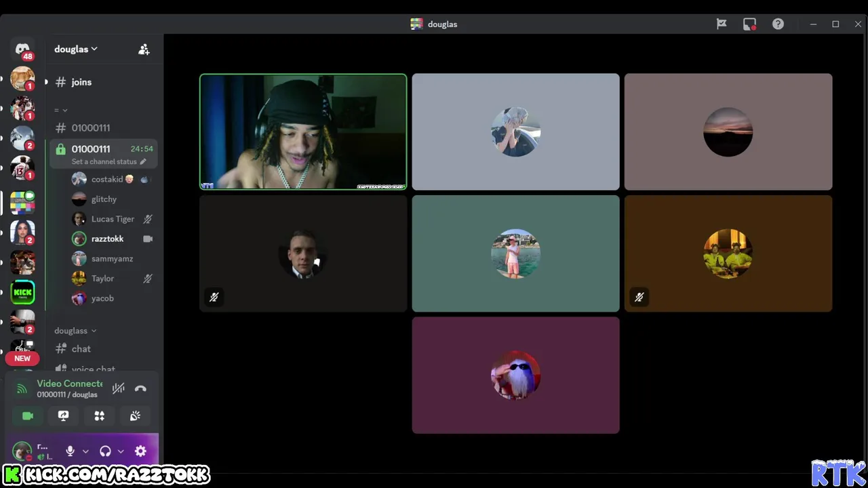Select member Lucas Tiger

pyautogui.click(x=113, y=219)
